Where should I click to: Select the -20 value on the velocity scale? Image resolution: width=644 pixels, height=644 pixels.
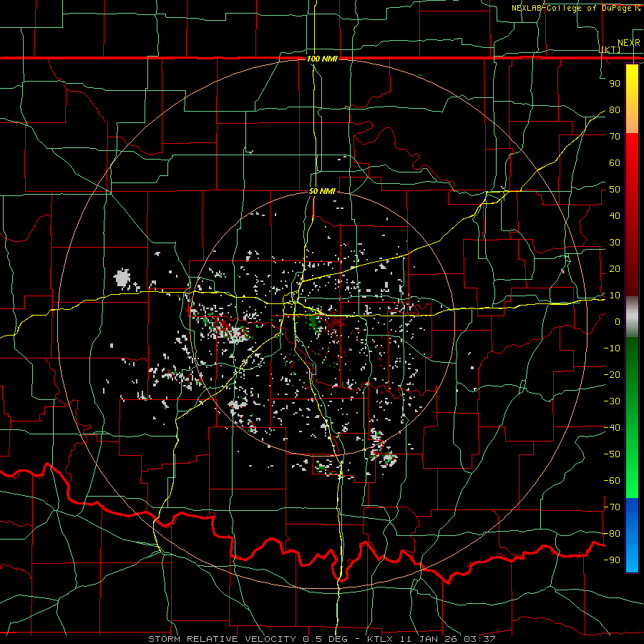pos(612,374)
